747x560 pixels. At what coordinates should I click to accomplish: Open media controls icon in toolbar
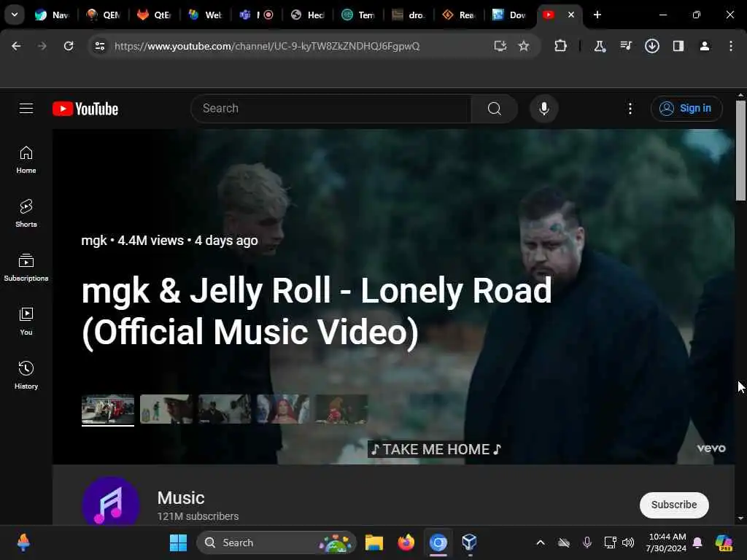pos(626,46)
